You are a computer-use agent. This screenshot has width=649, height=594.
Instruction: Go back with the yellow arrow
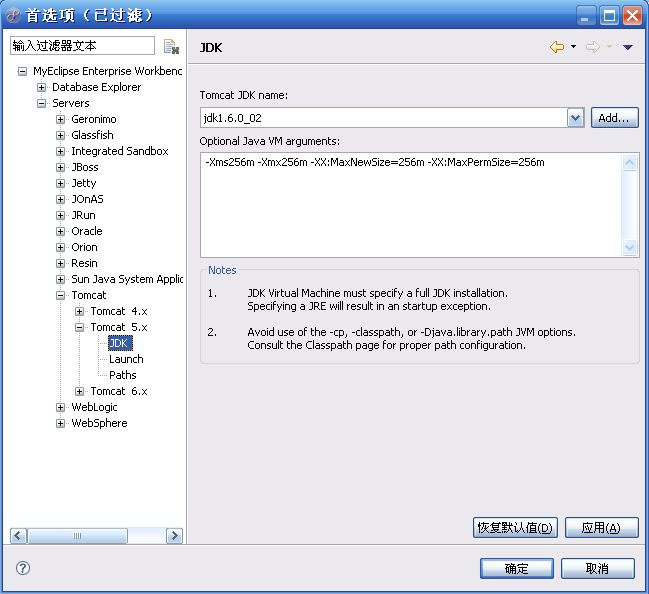point(557,47)
